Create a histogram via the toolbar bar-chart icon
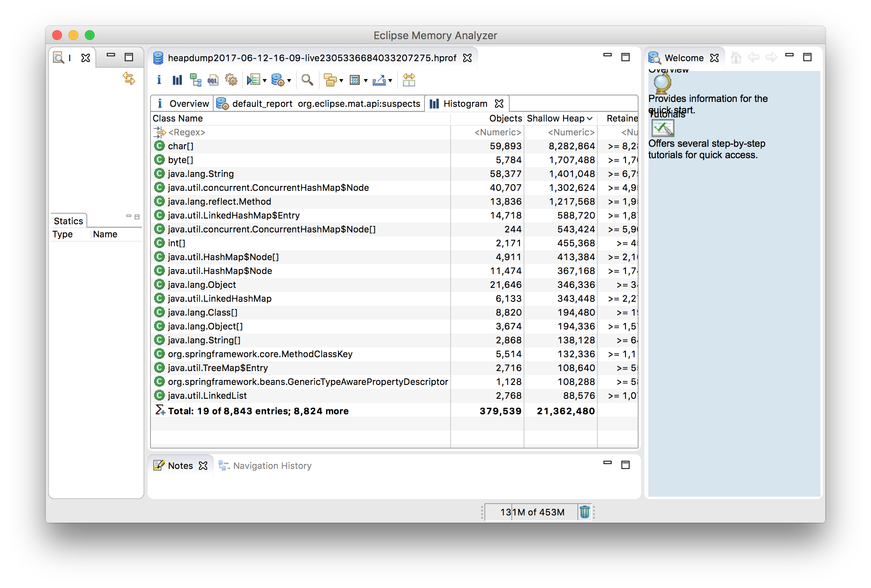Image resolution: width=871 pixels, height=588 pixels. pos(177,80)
